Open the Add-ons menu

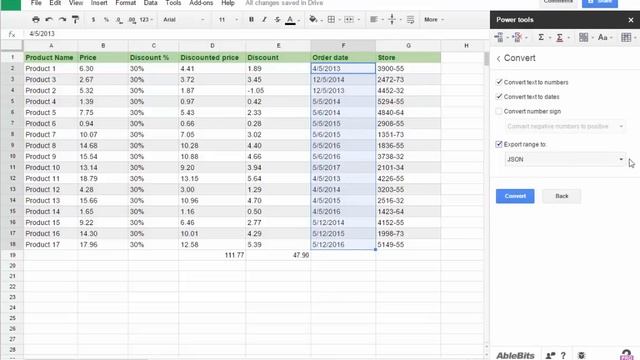tap(201, 3)
